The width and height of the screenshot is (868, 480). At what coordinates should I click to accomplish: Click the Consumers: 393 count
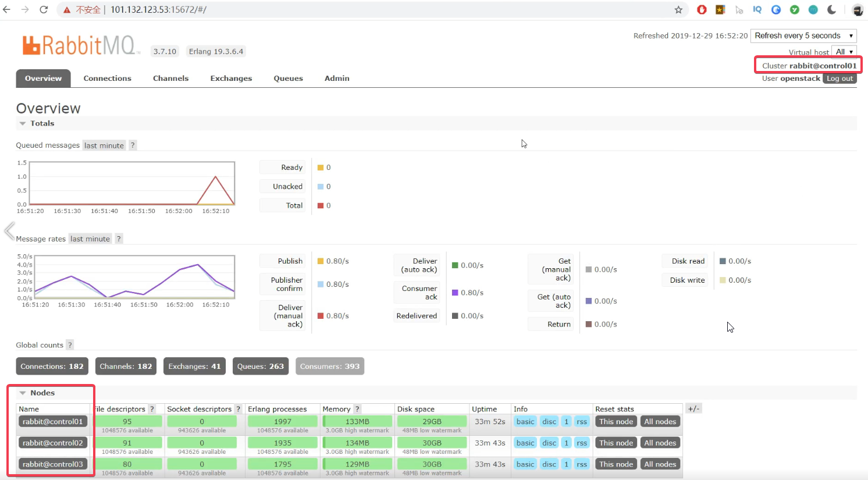pos(329,366)
